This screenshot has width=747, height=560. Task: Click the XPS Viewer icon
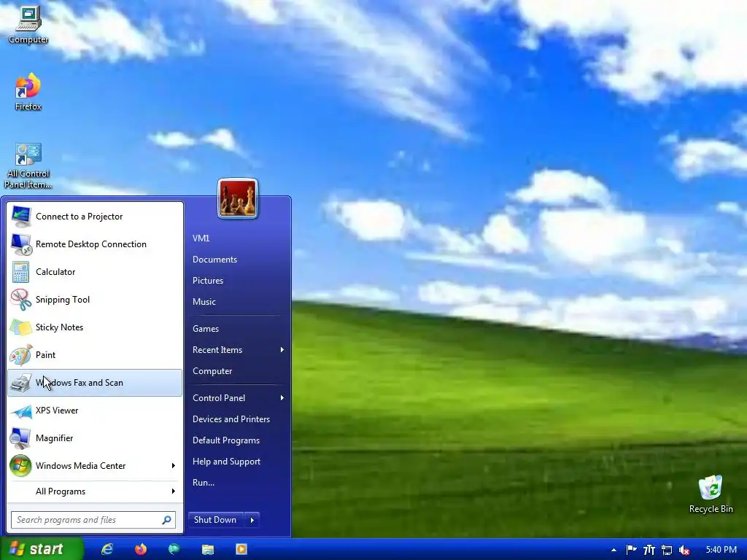(20, 411)
